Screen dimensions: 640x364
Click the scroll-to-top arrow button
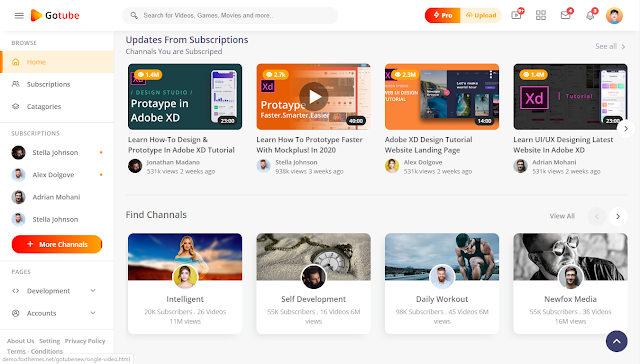[616, 341]
